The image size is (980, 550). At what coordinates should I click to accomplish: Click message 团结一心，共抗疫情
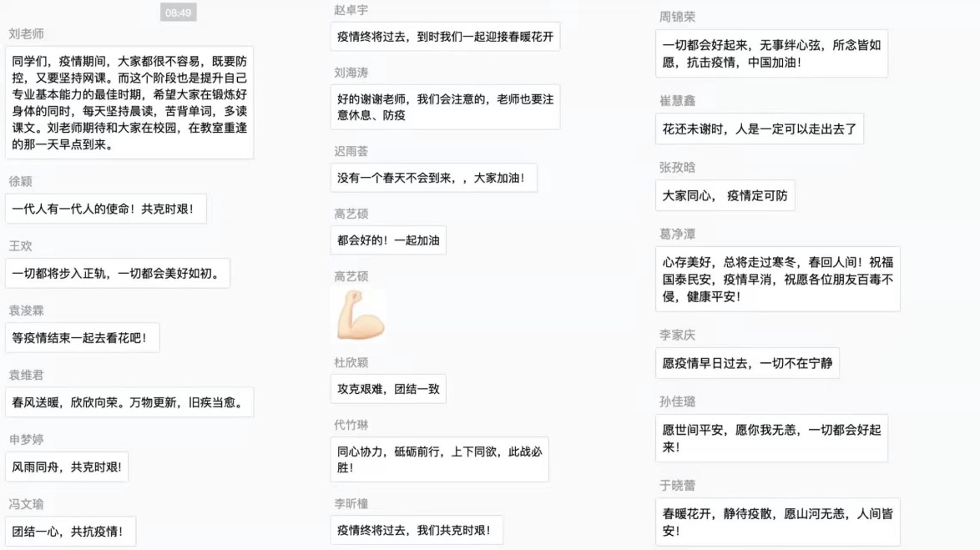tap(70, 532)
